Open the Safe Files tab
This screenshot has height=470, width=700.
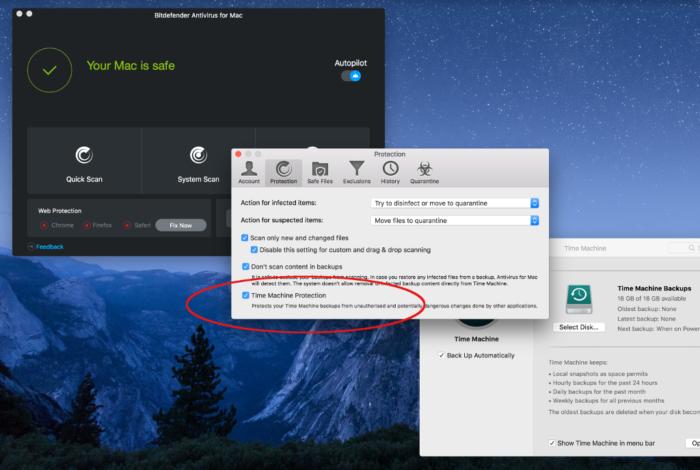[320, 172]
